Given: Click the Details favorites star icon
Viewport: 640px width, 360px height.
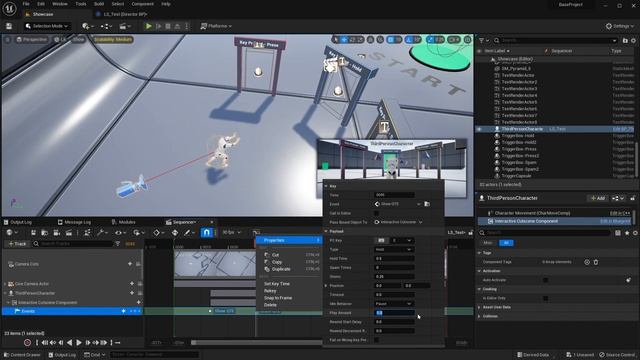Looking at the screenshot, I should [627, 233].
